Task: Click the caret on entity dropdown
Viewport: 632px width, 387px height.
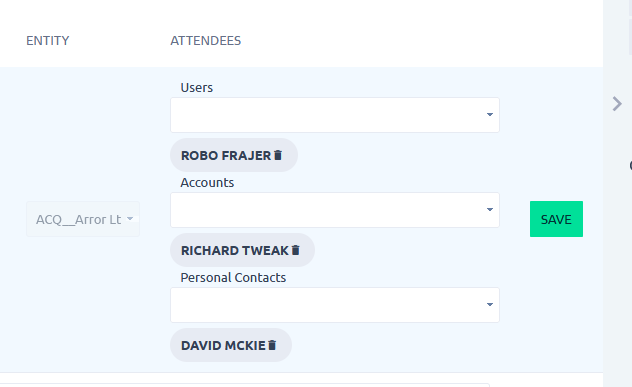Action: pos(130,219)
